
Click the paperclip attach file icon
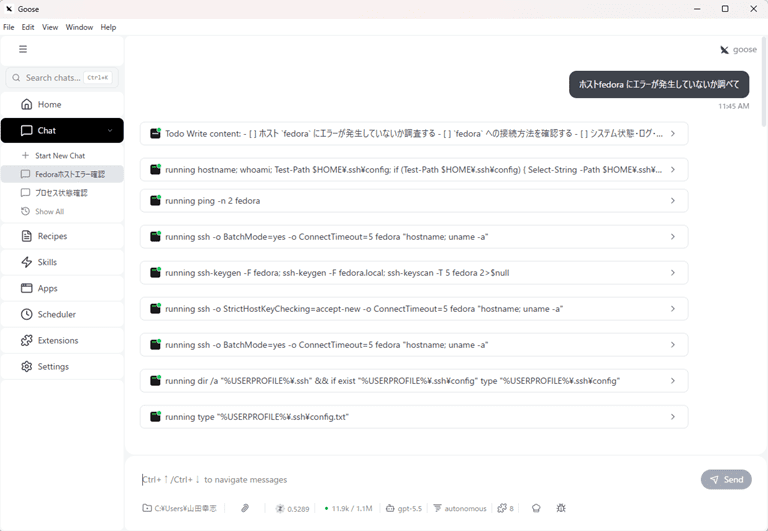pos(245,508)
